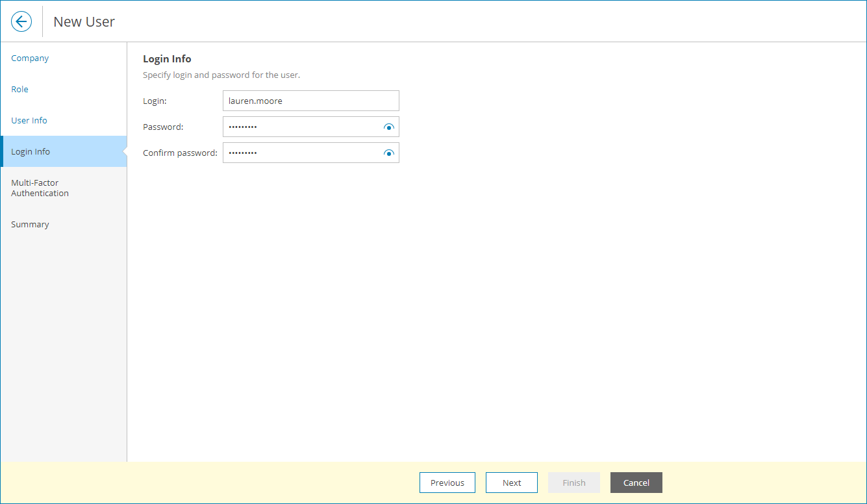Click the login and password description text
Image resolution: width=867 pixels, height=504 pixels.
pyautogui.click(x=220, y=75)
